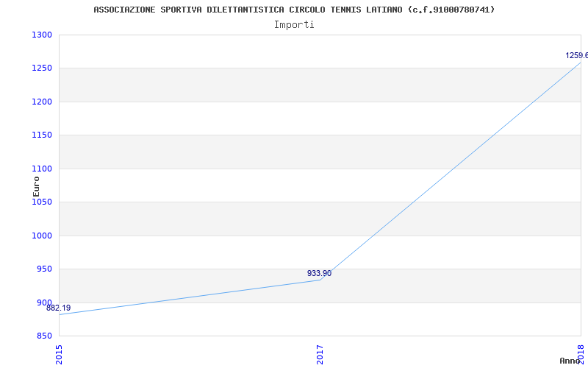Screen dimensions: 588x368
Task: Click the 'Anno' x-axis title
Action: coord(570,361)
